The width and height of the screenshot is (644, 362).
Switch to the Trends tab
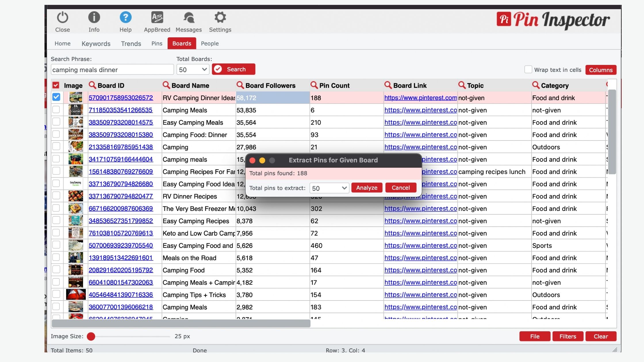(131, 43)
